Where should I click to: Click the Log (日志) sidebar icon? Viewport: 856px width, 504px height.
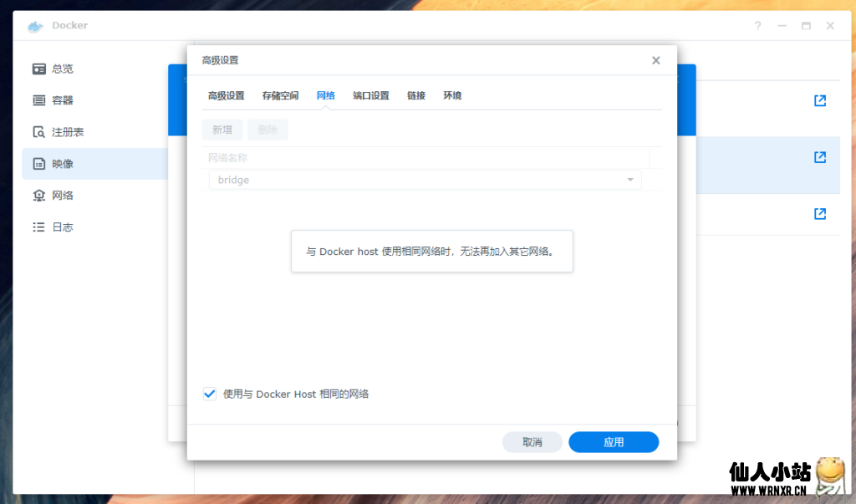coord(38,227)
